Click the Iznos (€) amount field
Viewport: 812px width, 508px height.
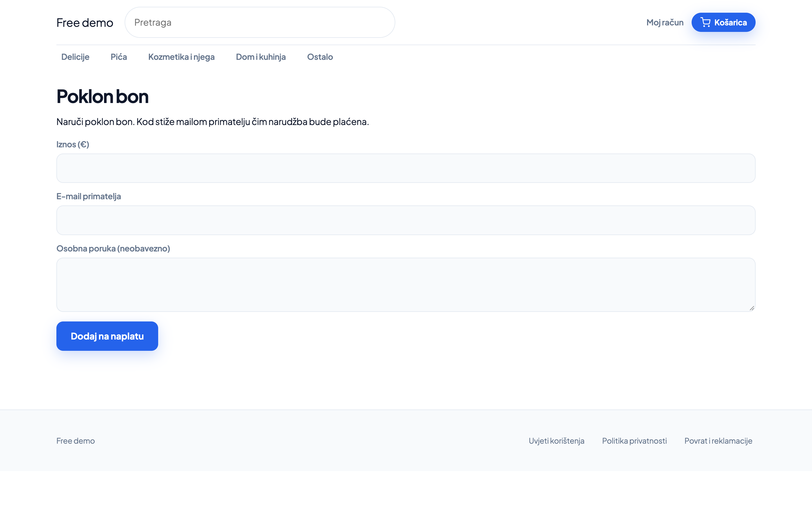406,168
